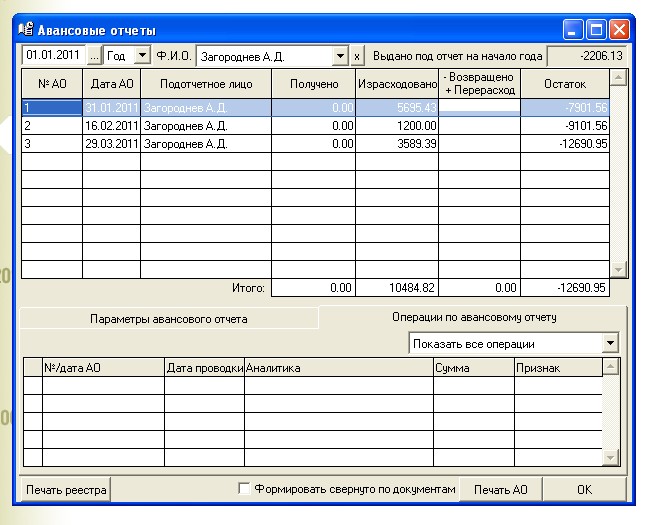
Task: Click the Печать реестра button
Action: click(x=65, y=489)
